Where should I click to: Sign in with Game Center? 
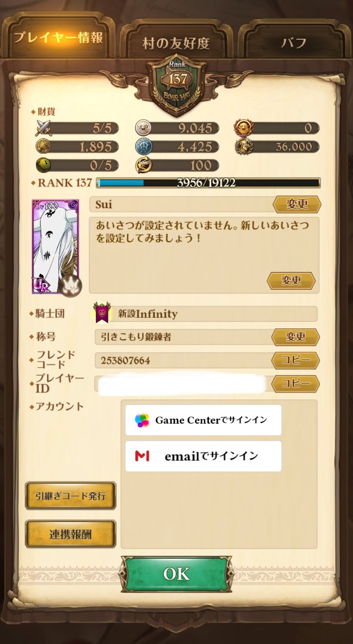coord(203,420)
